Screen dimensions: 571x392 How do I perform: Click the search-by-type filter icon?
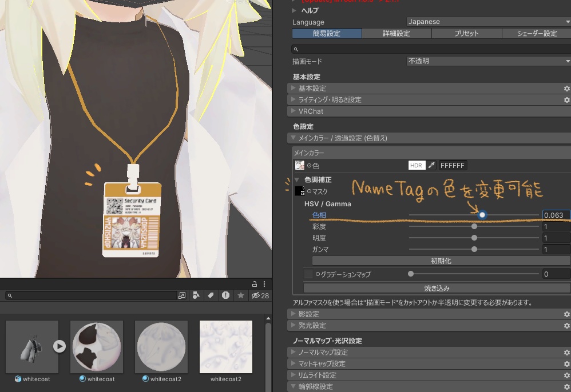click(196, 295)
